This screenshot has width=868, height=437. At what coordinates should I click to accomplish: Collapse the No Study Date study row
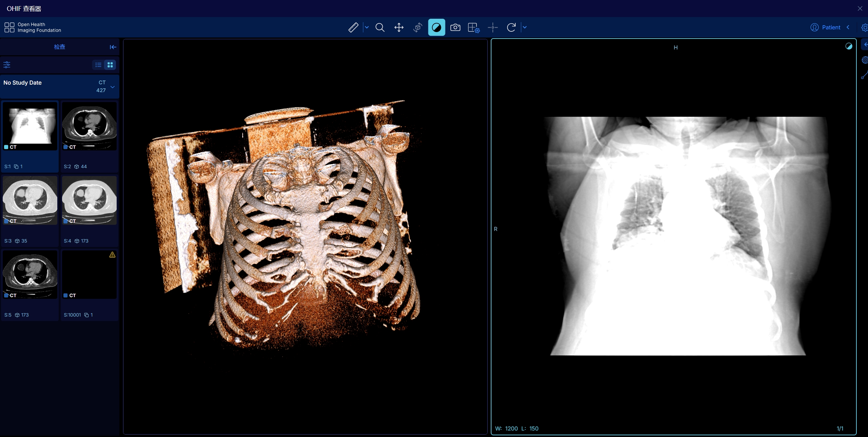point(113,87)
